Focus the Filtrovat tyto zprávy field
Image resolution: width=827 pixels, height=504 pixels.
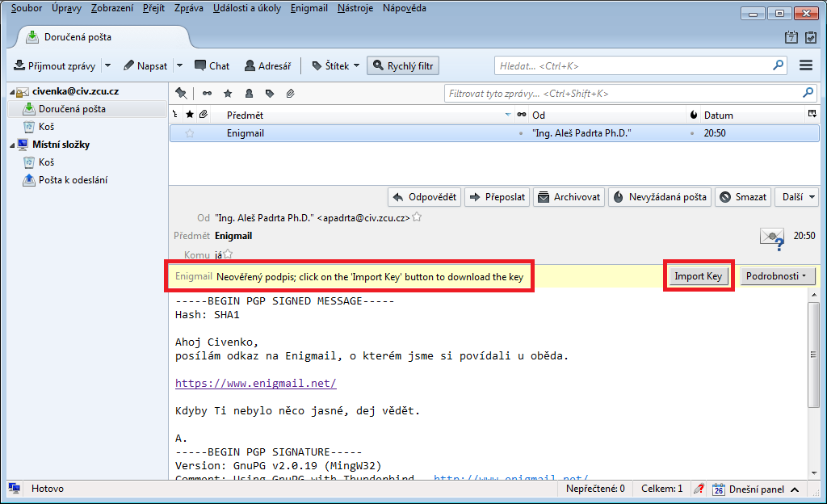[630, 94]
